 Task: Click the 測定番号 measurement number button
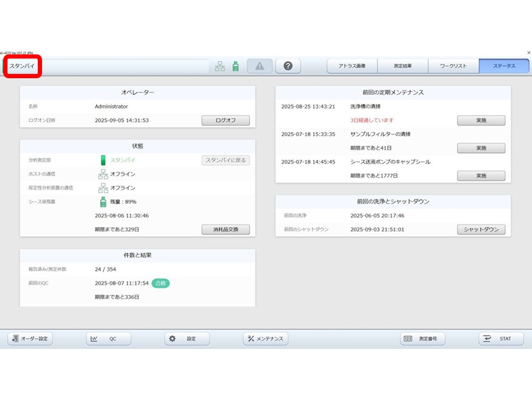422,339
